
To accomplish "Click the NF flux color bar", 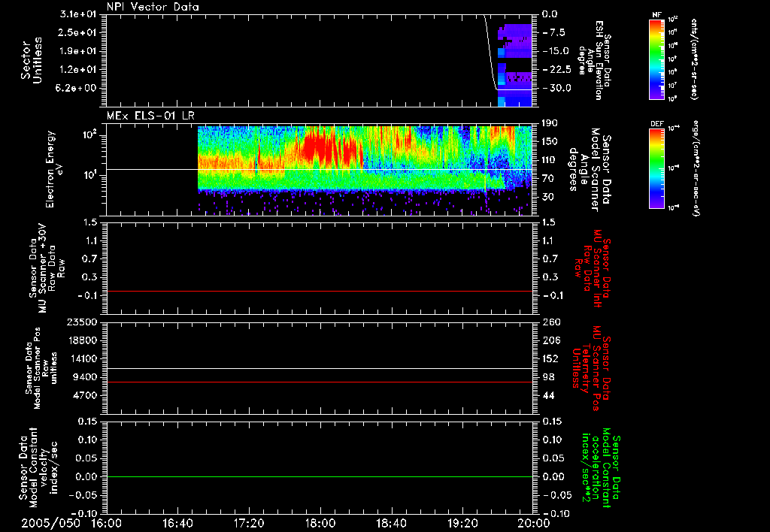I will click(x=657, y=59).
